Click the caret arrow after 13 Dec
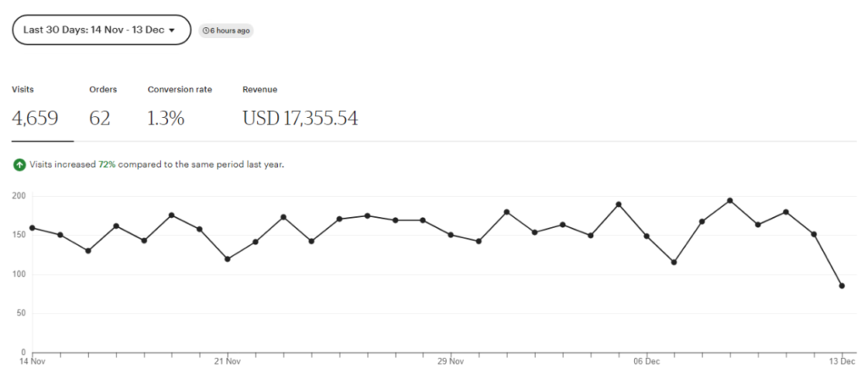868x379 pixels. tap(171, 31)
